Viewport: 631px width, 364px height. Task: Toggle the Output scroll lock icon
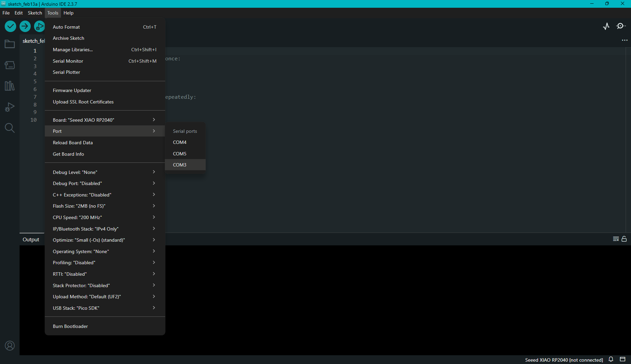624,239
